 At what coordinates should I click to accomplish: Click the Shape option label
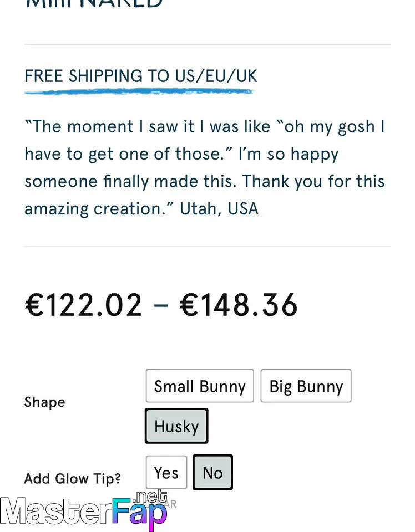click(x=44, y=402)
